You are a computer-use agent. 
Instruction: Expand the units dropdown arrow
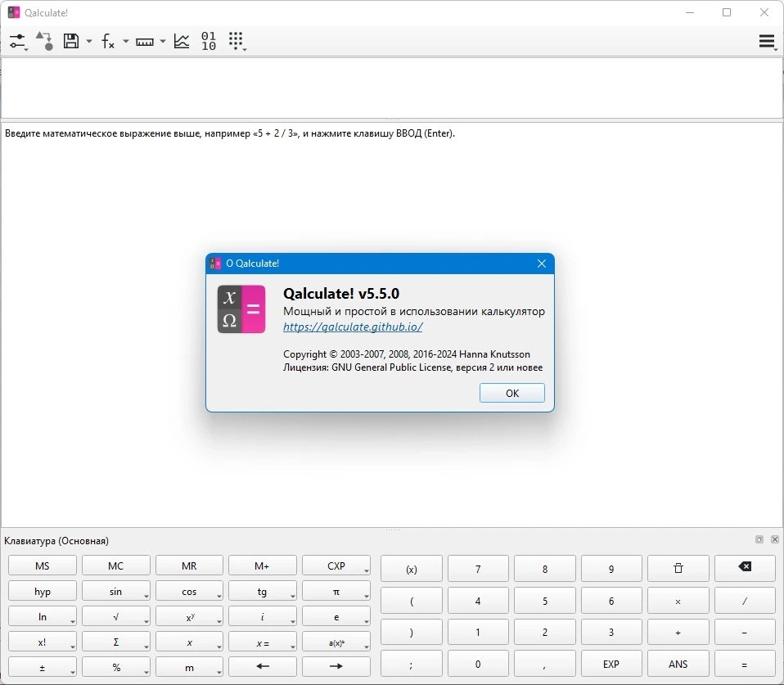(163, 41)
